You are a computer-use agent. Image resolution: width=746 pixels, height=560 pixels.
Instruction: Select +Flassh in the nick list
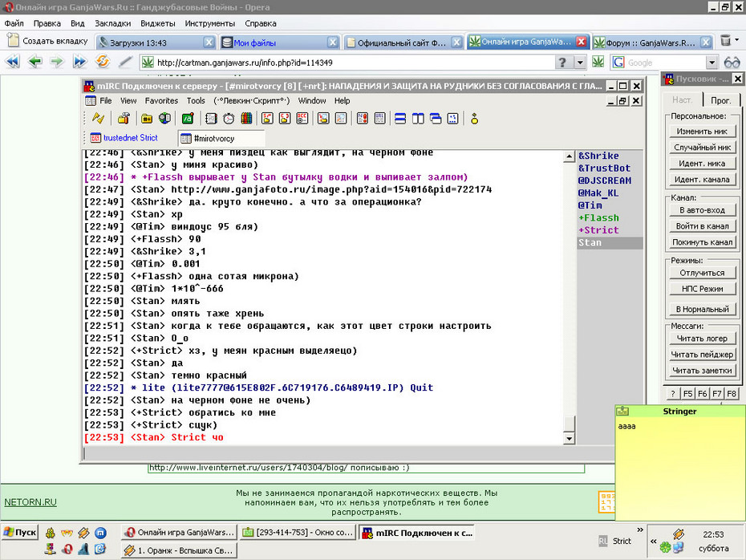598,218
